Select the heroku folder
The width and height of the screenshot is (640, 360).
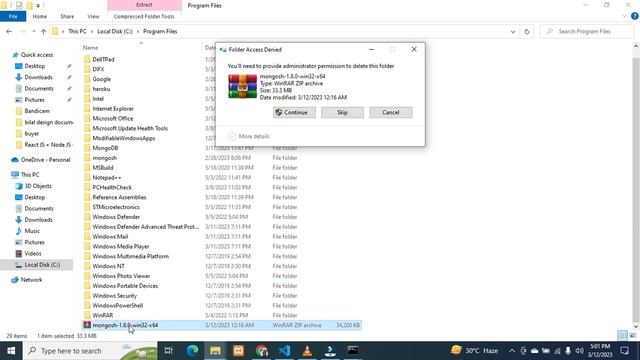pos(101,89)
